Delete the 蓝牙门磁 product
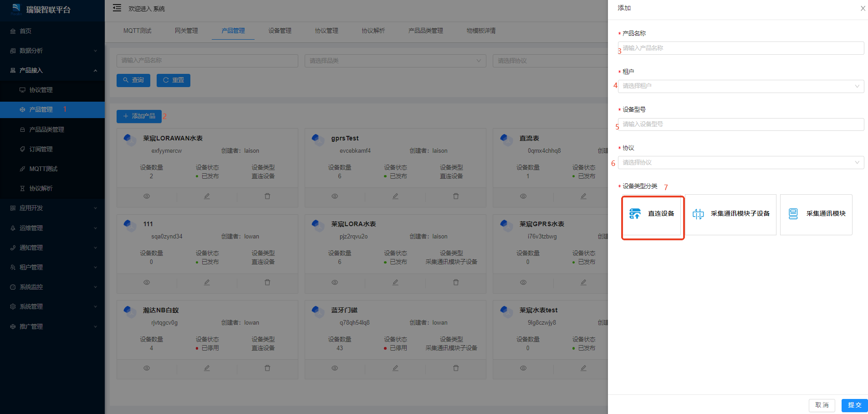This screenshot has height=414, width=868. (456, 368)
